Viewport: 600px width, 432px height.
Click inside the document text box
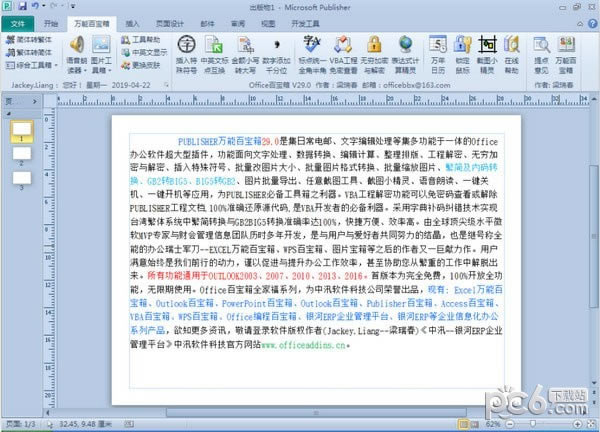click(316, 261)
